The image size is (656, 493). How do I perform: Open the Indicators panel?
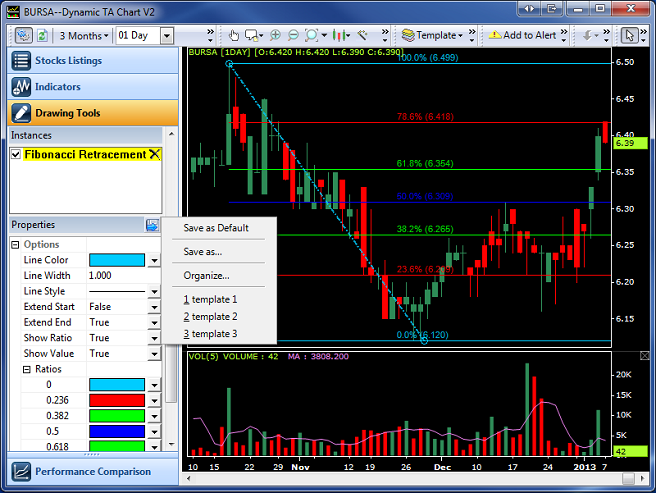(93, 87)
